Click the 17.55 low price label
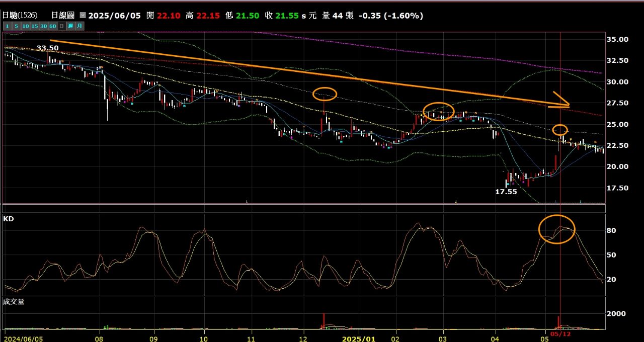Viewport: 644px width, 342px height. (506, 192)
